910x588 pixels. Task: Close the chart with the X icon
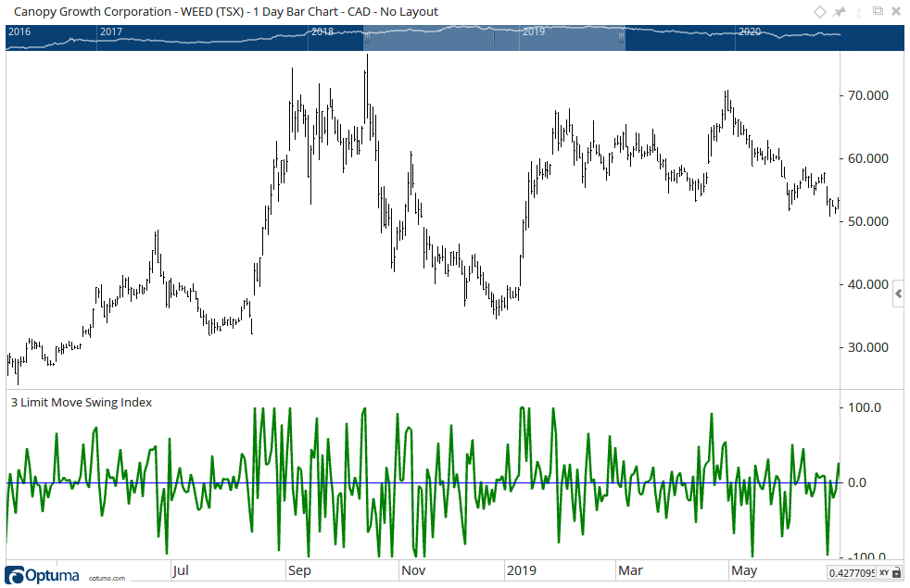(896, 12)
